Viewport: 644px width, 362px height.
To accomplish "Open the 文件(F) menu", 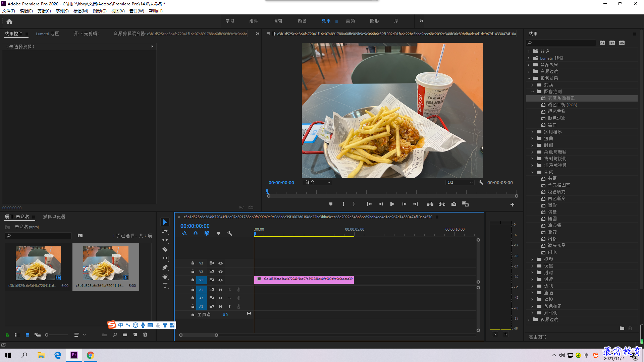I will [x=9, y=11].
